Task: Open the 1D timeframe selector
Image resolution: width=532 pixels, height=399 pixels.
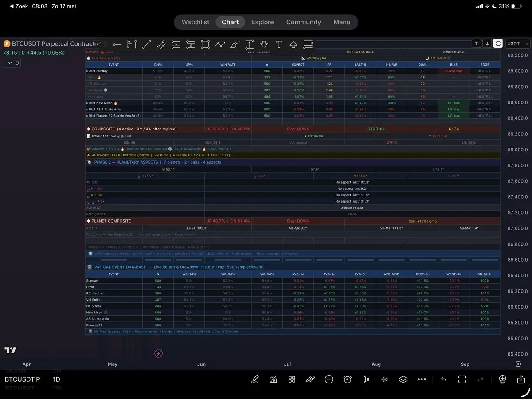Action: coord(56,379)
